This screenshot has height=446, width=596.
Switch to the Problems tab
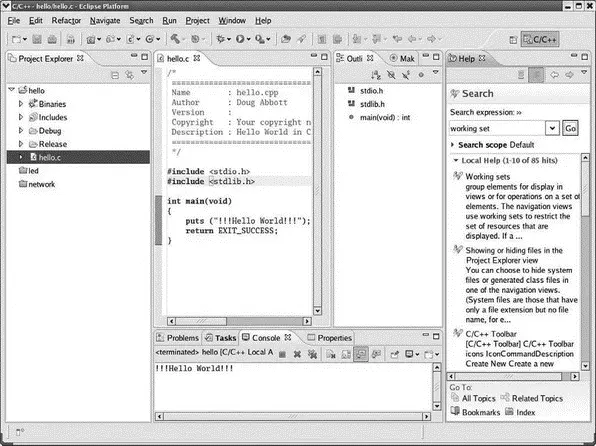178,338
